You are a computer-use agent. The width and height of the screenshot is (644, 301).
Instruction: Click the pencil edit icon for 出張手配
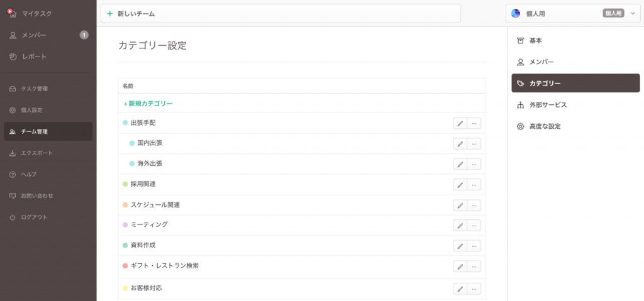pos(460,123)
